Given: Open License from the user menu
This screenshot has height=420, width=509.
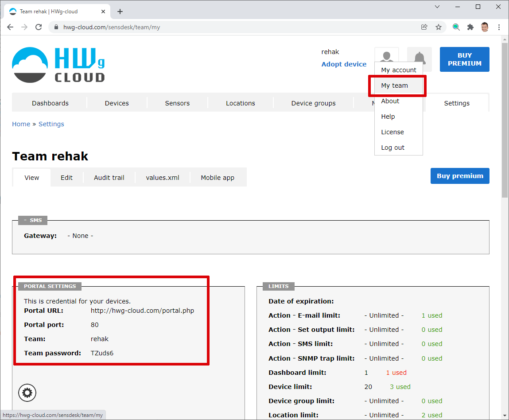Looking at the screenshot, I should click(399, 132).
